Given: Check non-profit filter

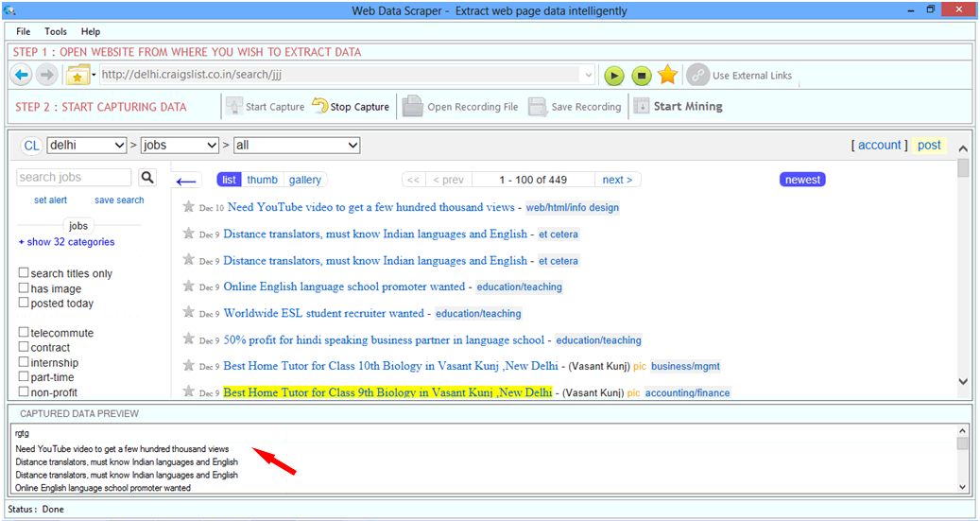Looking at the screenshot, I should [x=24, y=391].
